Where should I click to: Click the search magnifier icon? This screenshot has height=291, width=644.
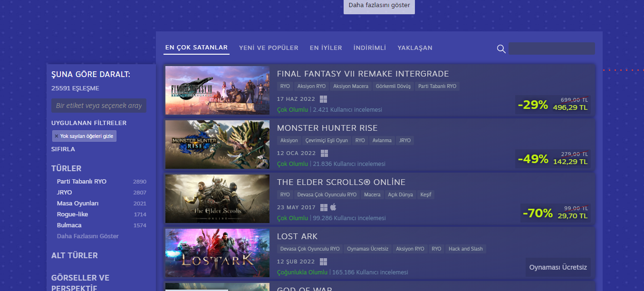click(501, 48)
